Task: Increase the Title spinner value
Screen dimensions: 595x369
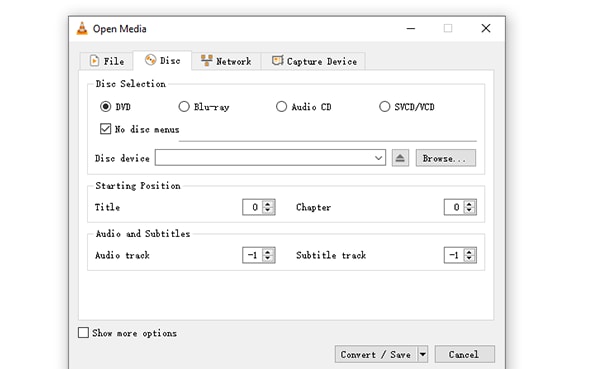Action: click(268, 203)
